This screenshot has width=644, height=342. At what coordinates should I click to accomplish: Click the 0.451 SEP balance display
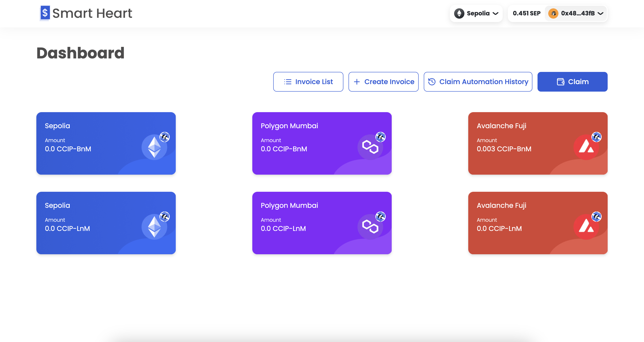tap(526, 13)
